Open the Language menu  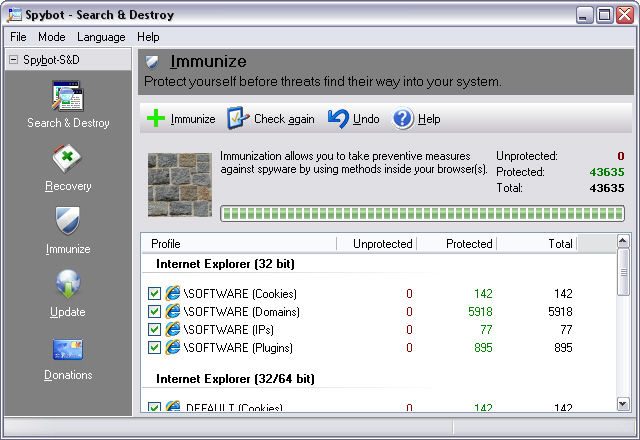[101, 37]
